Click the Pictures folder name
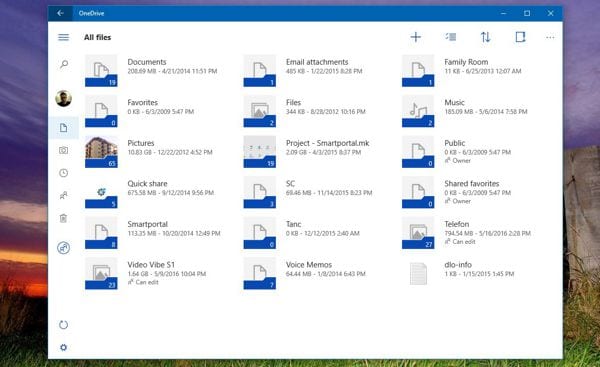 [x=141, y=143]
